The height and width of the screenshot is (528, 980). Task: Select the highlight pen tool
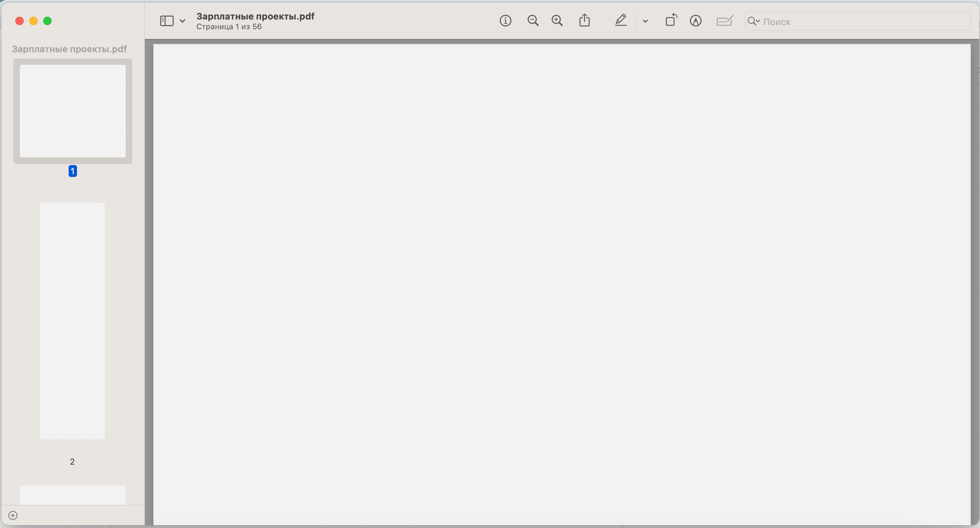click(x=621, y=20)
